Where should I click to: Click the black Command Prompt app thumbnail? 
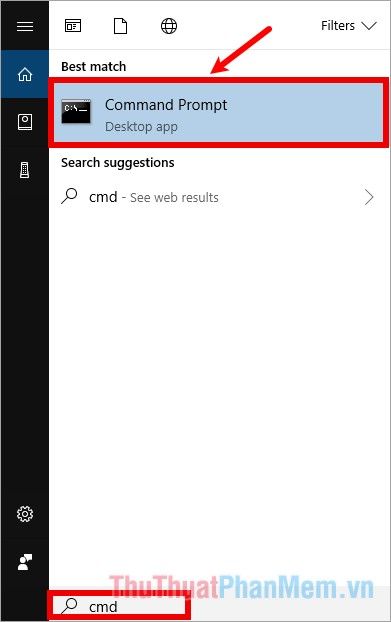click(76, 111)
